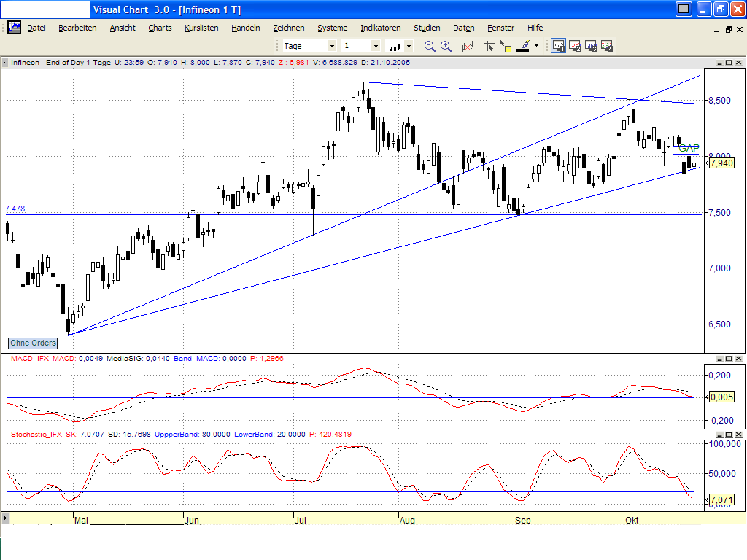Screen dimensions: 747x560
Task: Open the Zeichnen menu
Action: pos(289,28)
